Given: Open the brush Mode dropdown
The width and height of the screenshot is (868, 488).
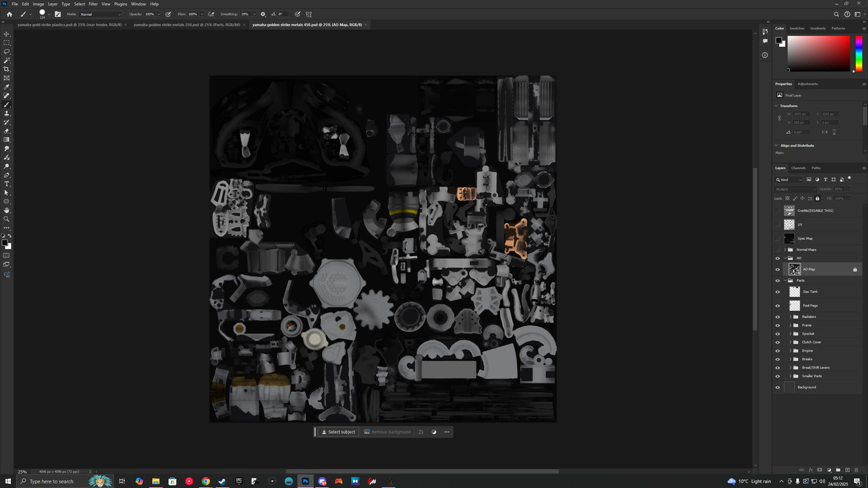Looking at the screenshot, I should (x=100, y=14).
